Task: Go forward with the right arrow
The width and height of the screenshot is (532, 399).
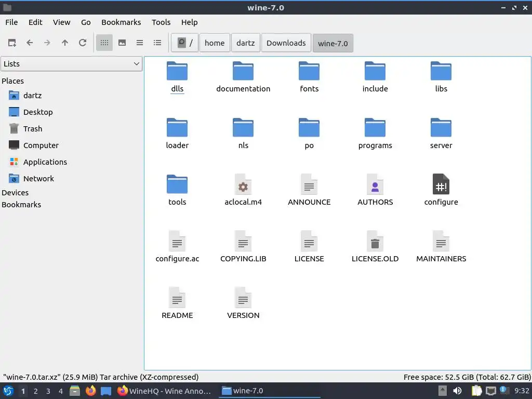Action: tap(47, 43)
